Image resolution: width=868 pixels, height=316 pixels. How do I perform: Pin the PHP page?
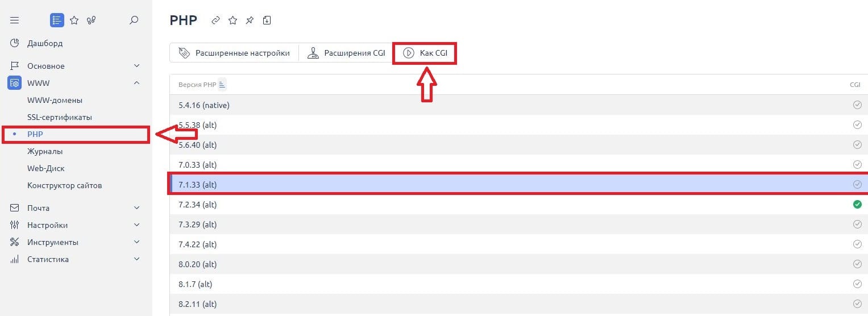[x=250, y=20]
